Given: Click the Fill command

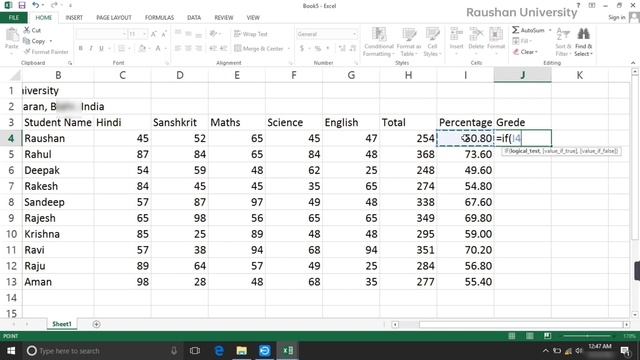Looking at the screenshot, I should coord(521,41).
